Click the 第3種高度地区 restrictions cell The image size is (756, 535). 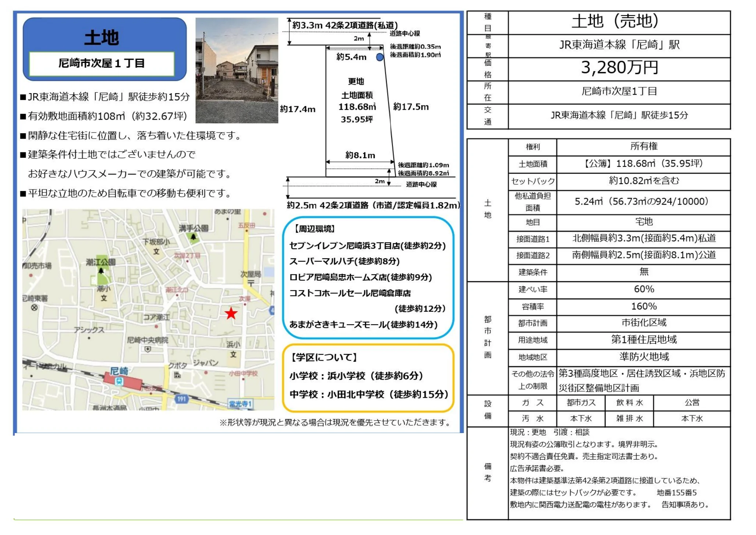[x=644, y=380]
